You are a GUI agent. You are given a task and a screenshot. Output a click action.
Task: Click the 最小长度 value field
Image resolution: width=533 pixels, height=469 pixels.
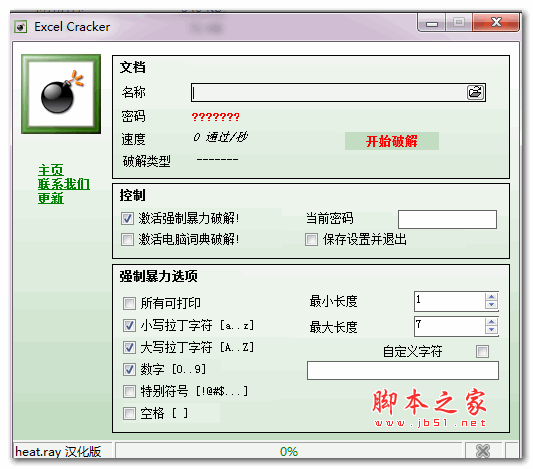click(x=449, y=301)
